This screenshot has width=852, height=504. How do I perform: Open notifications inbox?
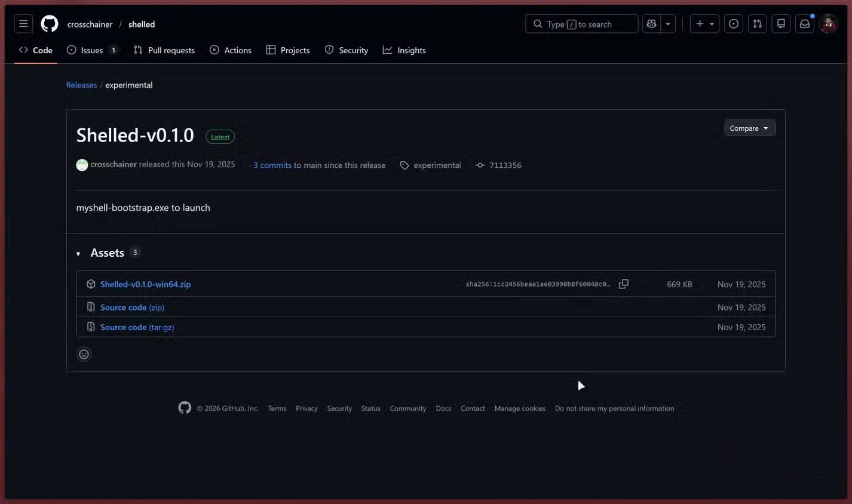pos(805,24)
